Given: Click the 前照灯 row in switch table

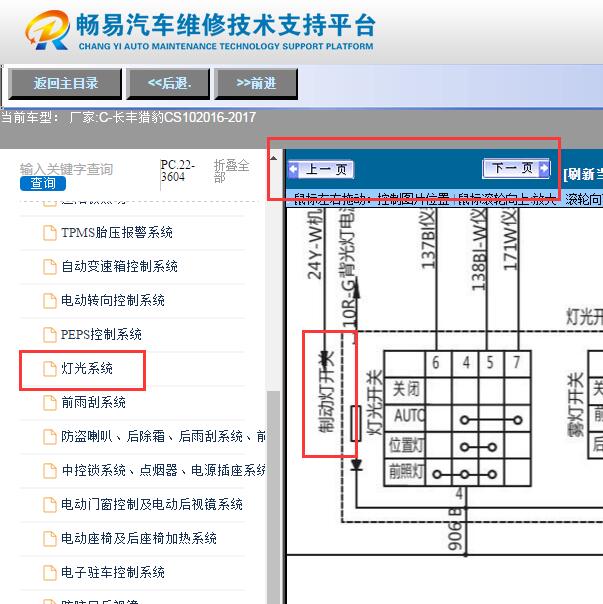Looking at the screenshot, I should 457,473.
